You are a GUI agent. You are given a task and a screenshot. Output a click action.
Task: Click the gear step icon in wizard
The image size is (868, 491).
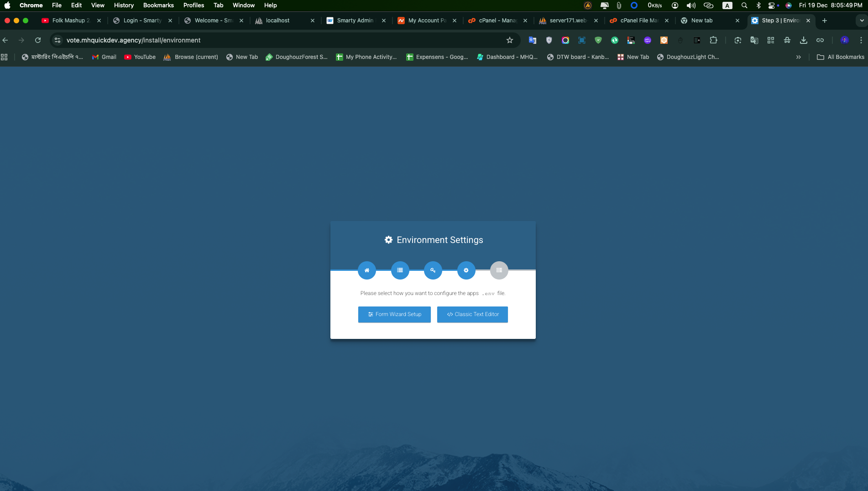(466, 270)
